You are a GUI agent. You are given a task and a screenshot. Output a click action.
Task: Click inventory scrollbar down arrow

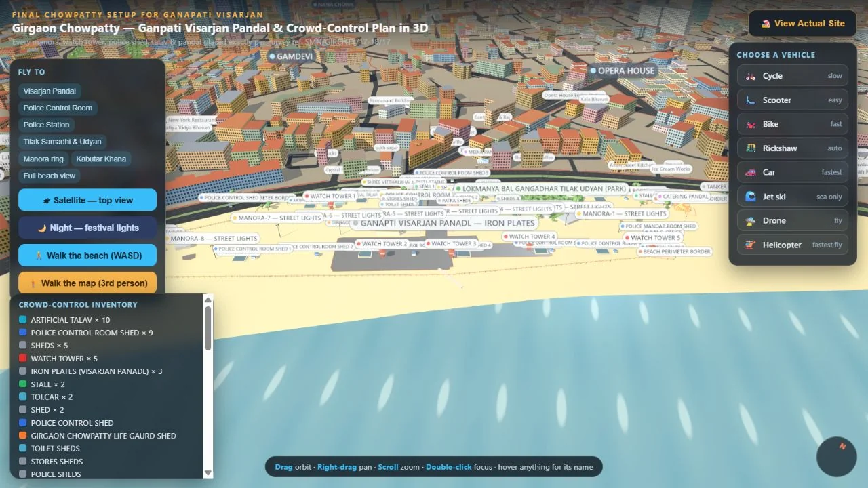point(208,473)
